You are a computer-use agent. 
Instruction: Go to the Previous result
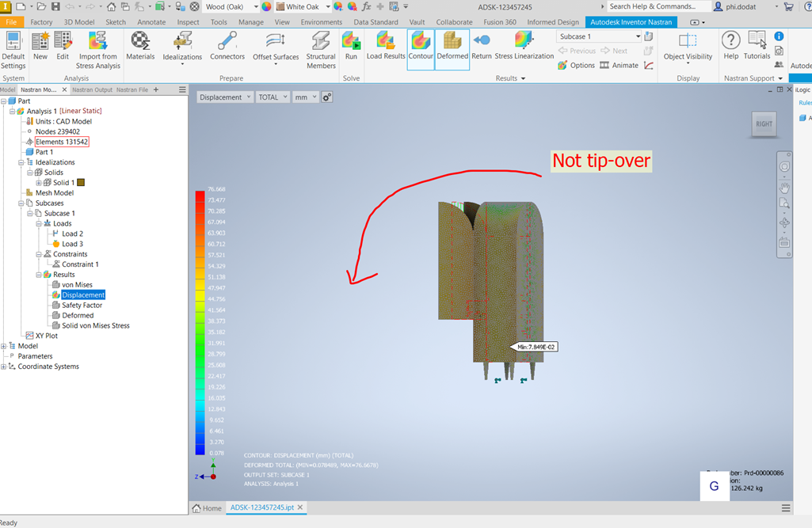tap(577, 51)
